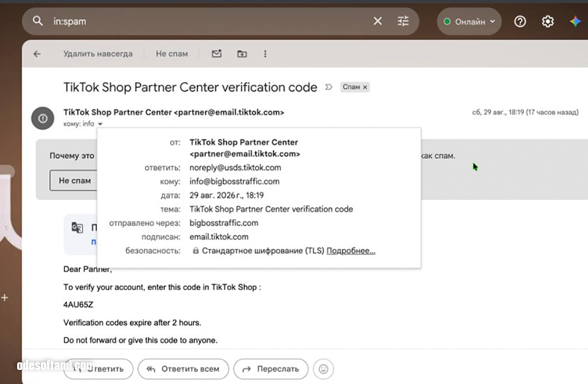This screenshot has width=588, height=384.
Task: Mark the email as unread icon
Action: [x=216, y=54]
